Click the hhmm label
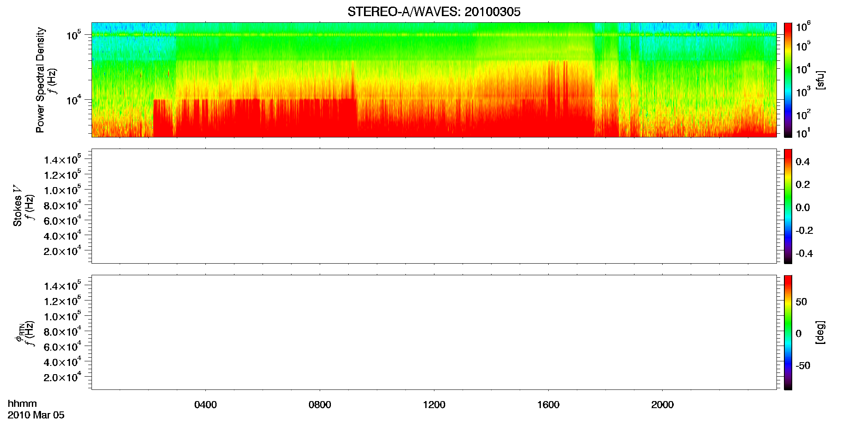Screen dimensions: 868x447 [22, 404]
